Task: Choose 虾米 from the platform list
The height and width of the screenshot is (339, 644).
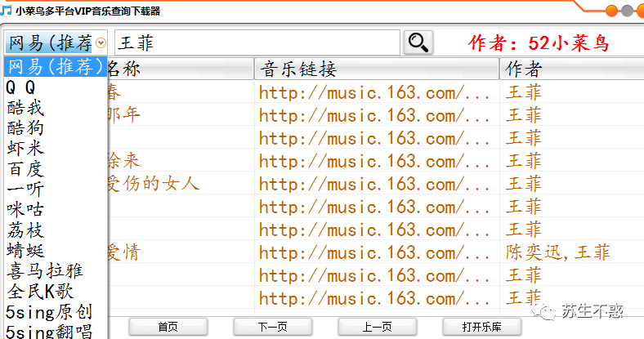Action: coord(56,148)
